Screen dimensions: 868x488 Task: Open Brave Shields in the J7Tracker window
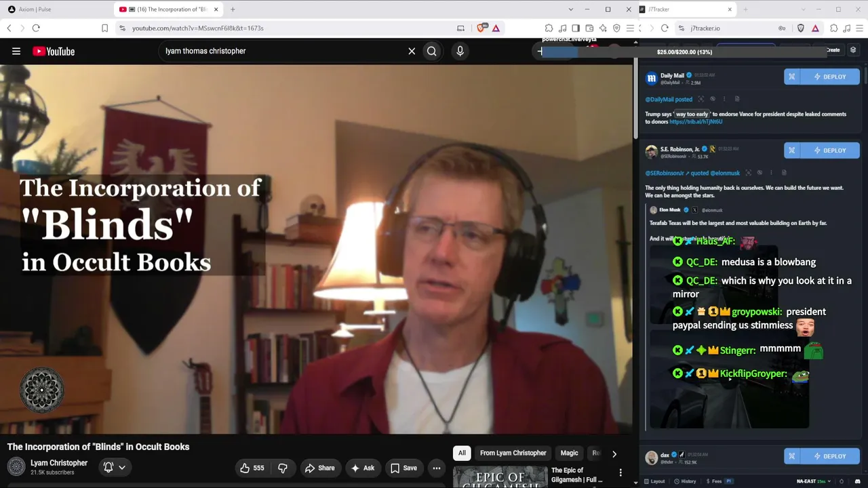tap(801, 28)
